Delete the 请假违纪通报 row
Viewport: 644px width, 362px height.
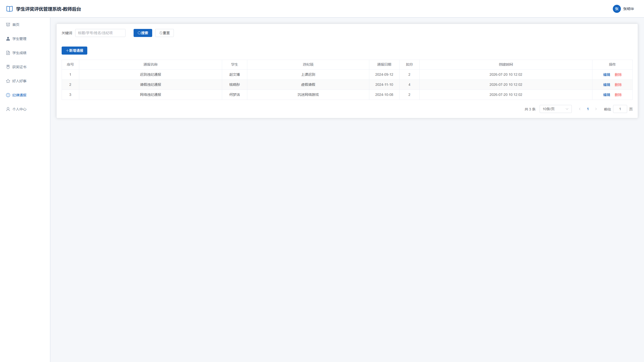pos(618,85)
